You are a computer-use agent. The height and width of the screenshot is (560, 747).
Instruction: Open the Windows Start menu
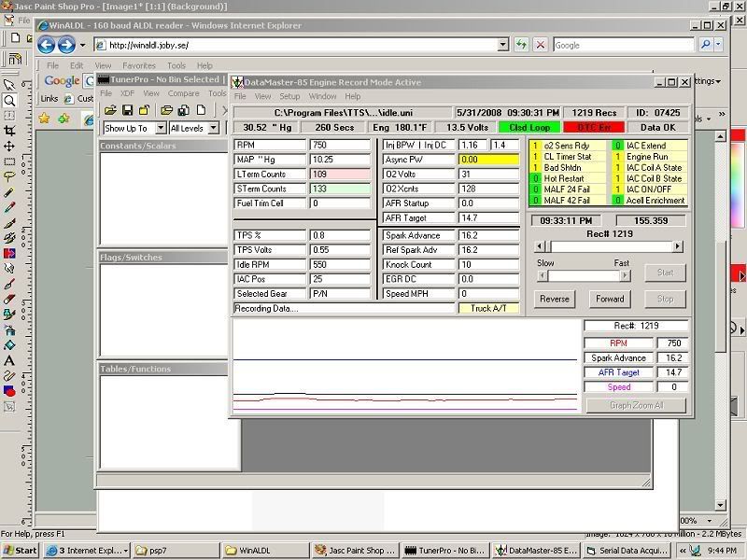(x=20, y=551)
